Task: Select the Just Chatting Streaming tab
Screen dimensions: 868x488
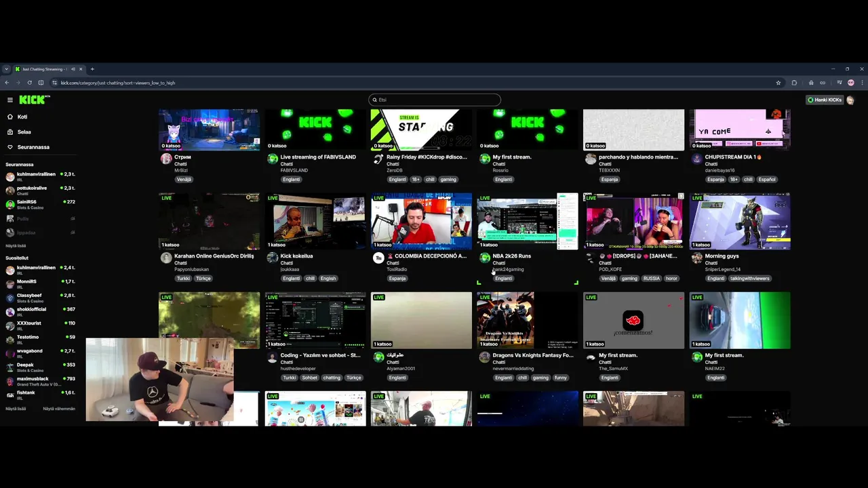Action: pyautogui.click(x=43, y=69)
